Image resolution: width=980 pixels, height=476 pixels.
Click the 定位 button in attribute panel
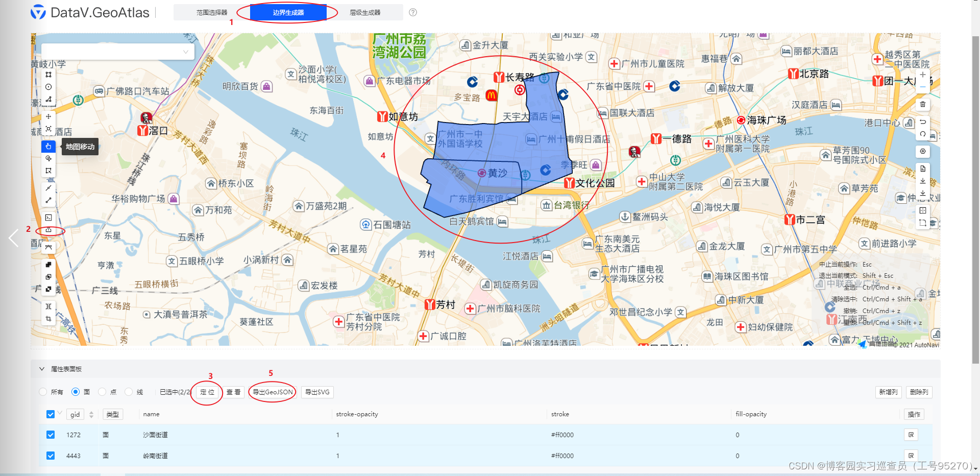tap(208, 392)
